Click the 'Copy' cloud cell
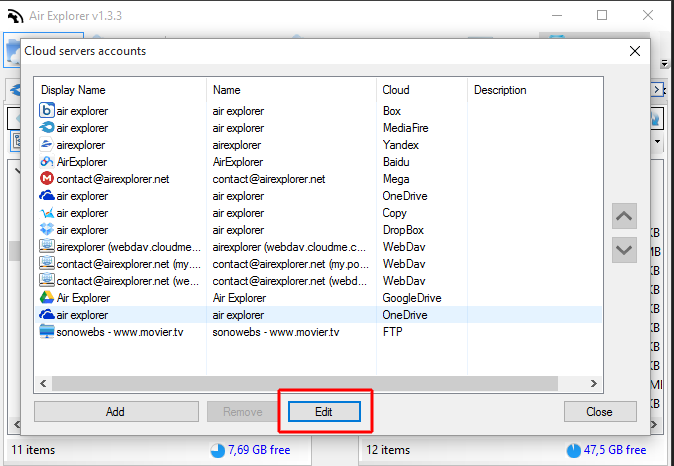This screenshot has width=674, height=466. point(394,213)
